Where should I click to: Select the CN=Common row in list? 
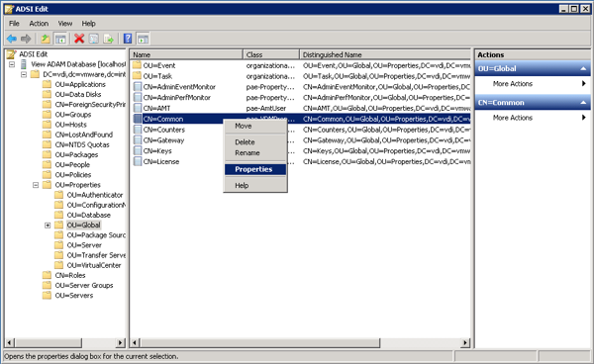(301, 119)
